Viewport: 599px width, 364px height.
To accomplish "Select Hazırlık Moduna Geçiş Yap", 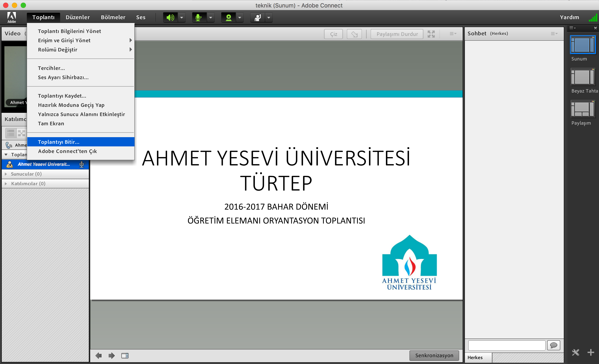I will tap(81, 105).
